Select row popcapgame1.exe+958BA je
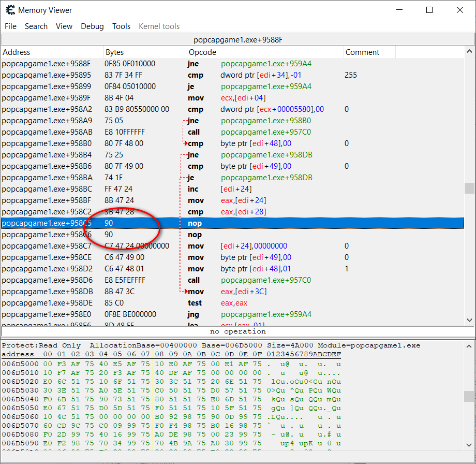The height and width of the screenshot is (464, 476). tap(232, 178)
